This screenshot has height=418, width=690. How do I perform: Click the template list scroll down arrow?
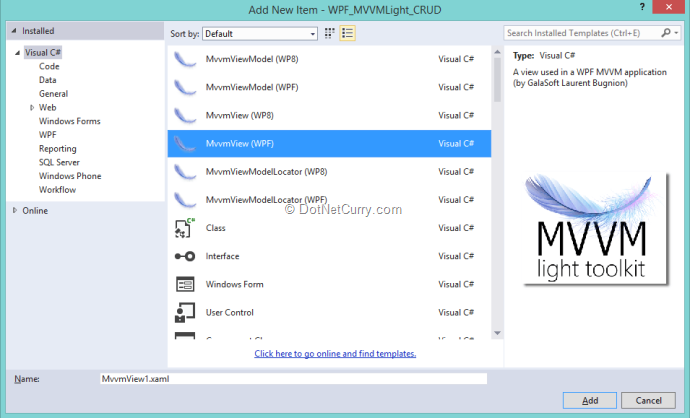pos(497,333)
